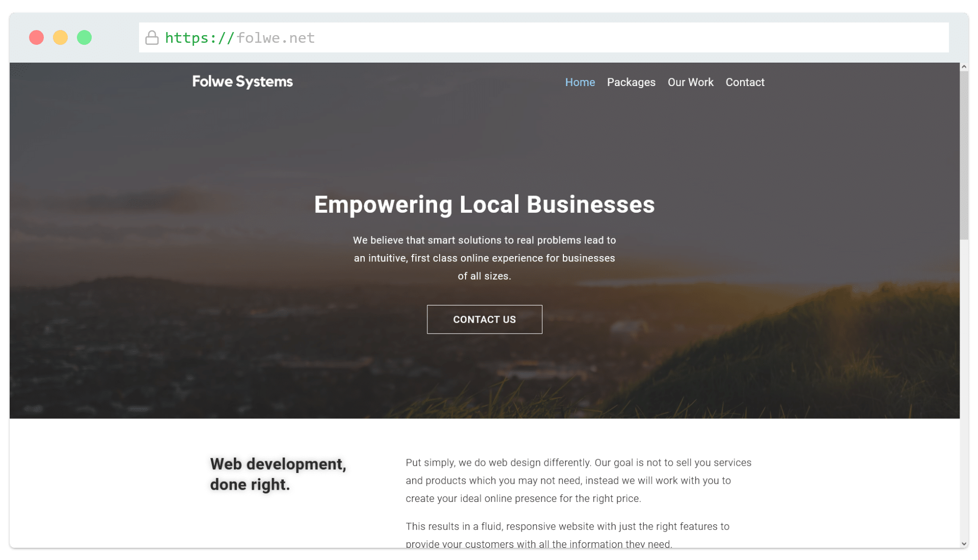The height and width of the screenshot is (560, 978).
Task: Open the Packages navigation link
Action: tap(631, 82)
